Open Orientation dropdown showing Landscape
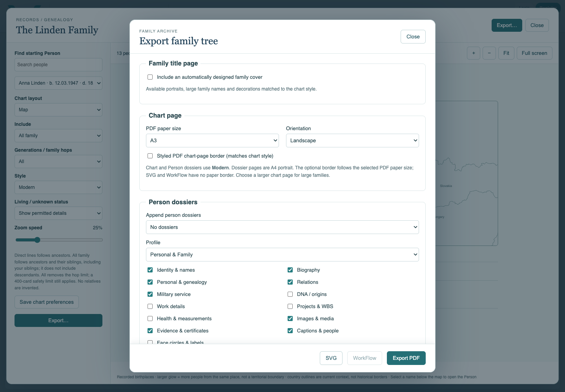 [352, 141]
